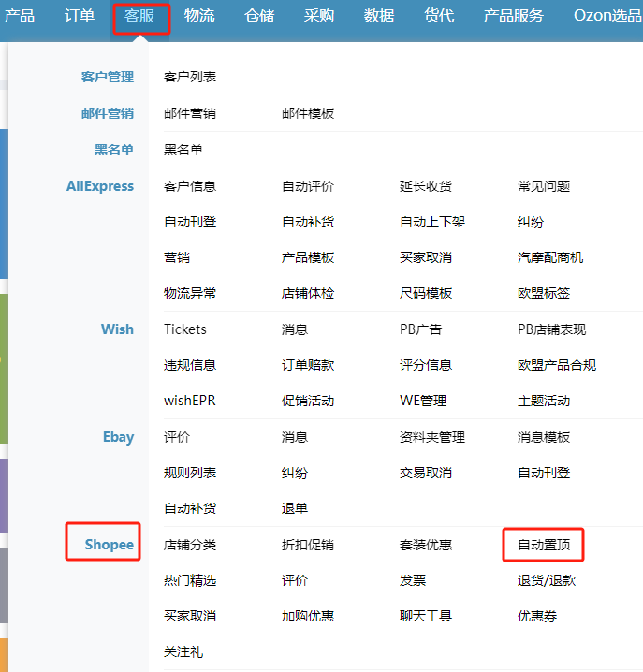Open the Ozon选品 top menu
This screenshot has width=643, height=672.
point(607,16)
